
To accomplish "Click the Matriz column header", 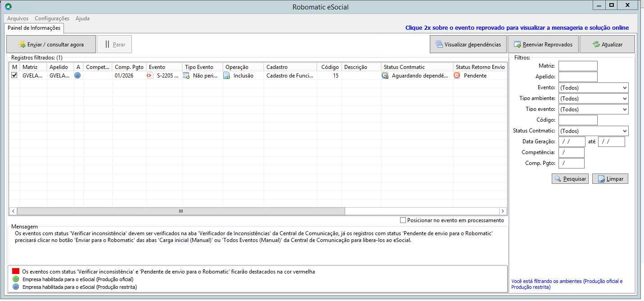I will coord(33,67).
